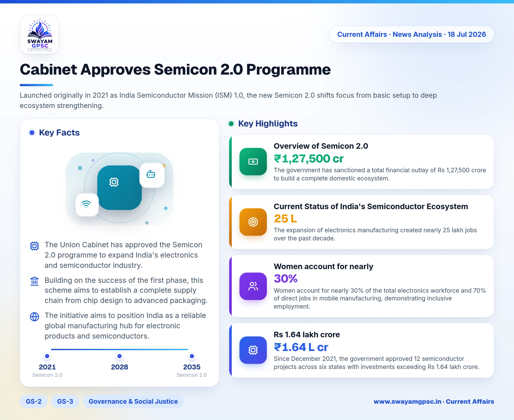Click the timeline progress bar above the years

click(x=120, y=349)
